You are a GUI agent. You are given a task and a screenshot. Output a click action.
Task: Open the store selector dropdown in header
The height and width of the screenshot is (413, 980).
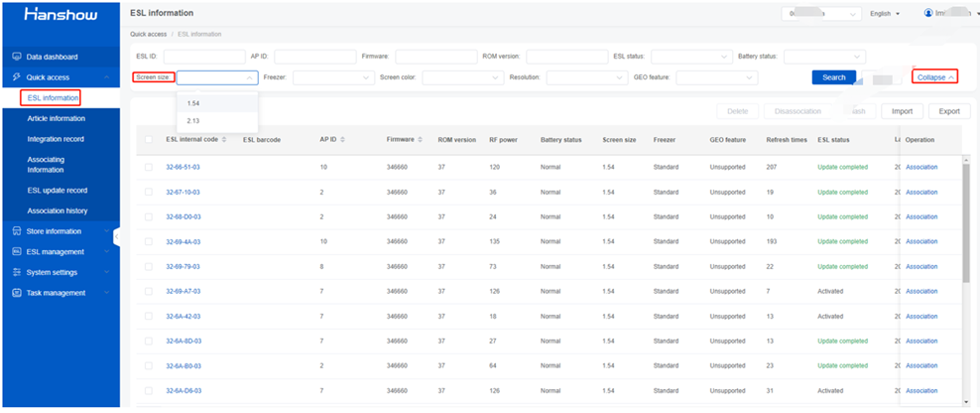[x=822, y=14]
